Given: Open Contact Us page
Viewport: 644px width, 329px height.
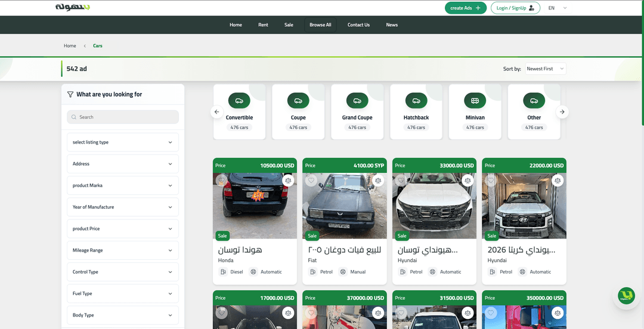Looking at the screenshot, I should [x=358, y=25].
